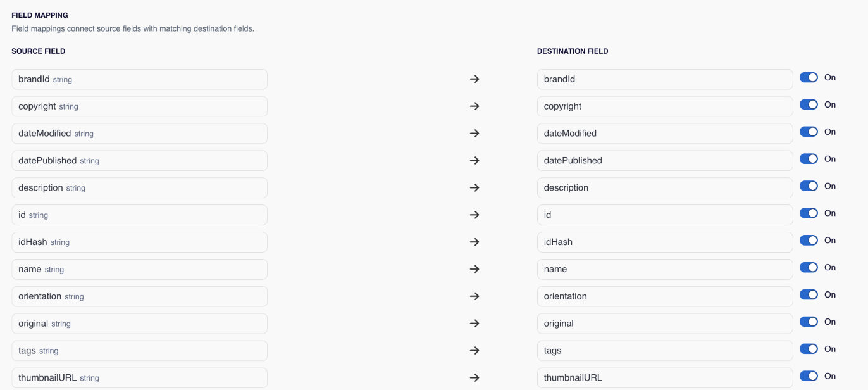
Task: Toggle off the brandId mapping switch
Action: [x=809, y=77]
